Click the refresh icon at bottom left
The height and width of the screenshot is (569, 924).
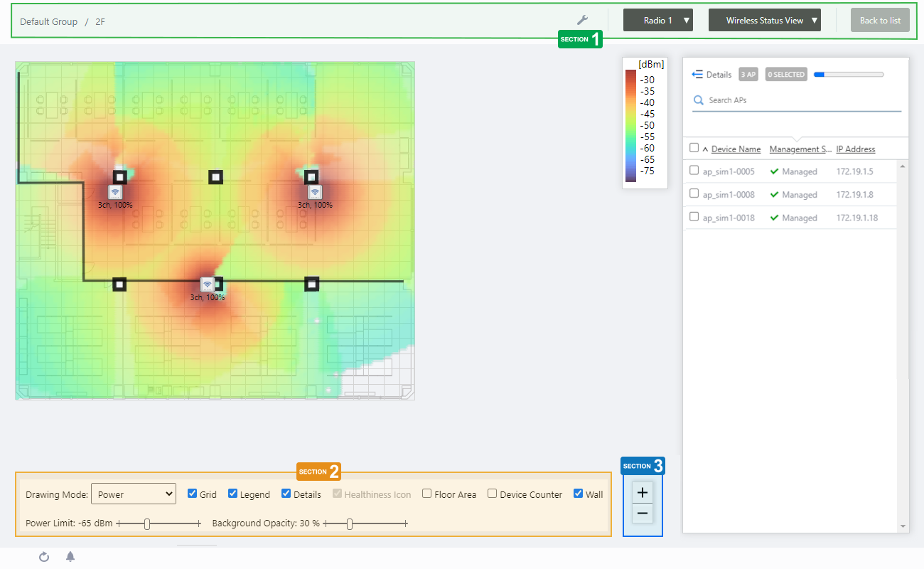[x=44, y=557]
